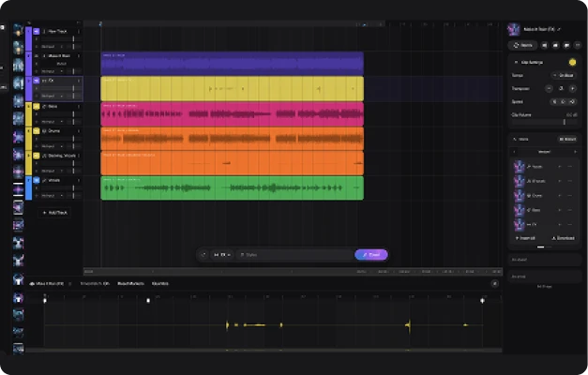The height and width of the screenshot is (375, 588).
Task: Open the FX dropdown in the prompt bar
Action: [222, 255]
